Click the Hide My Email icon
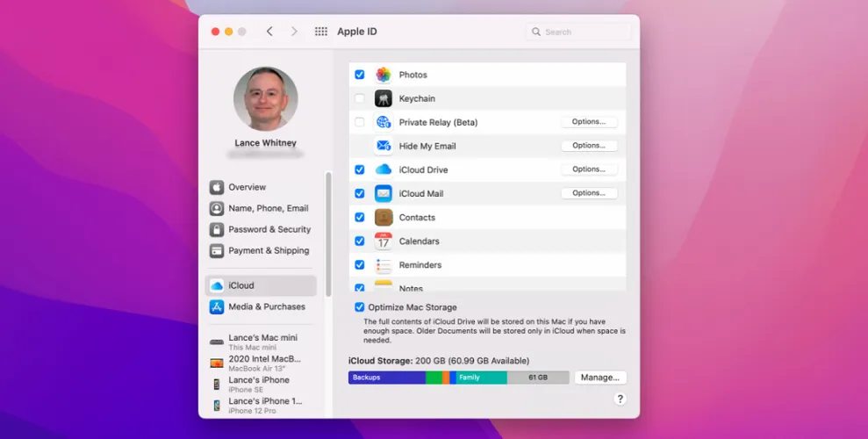 click(x=384, y=146)
